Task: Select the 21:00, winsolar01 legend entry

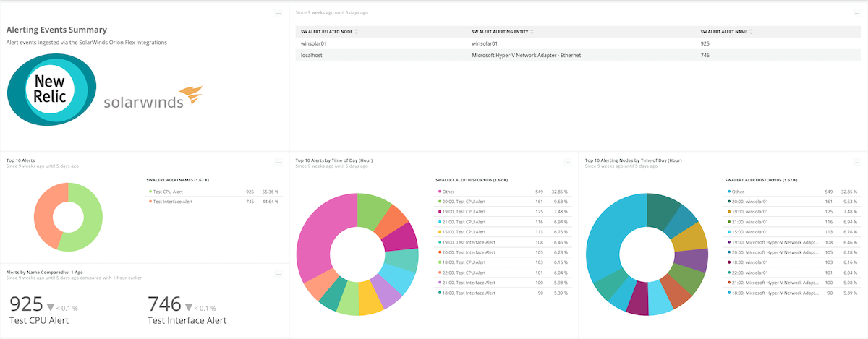Action: pos(793,222)
